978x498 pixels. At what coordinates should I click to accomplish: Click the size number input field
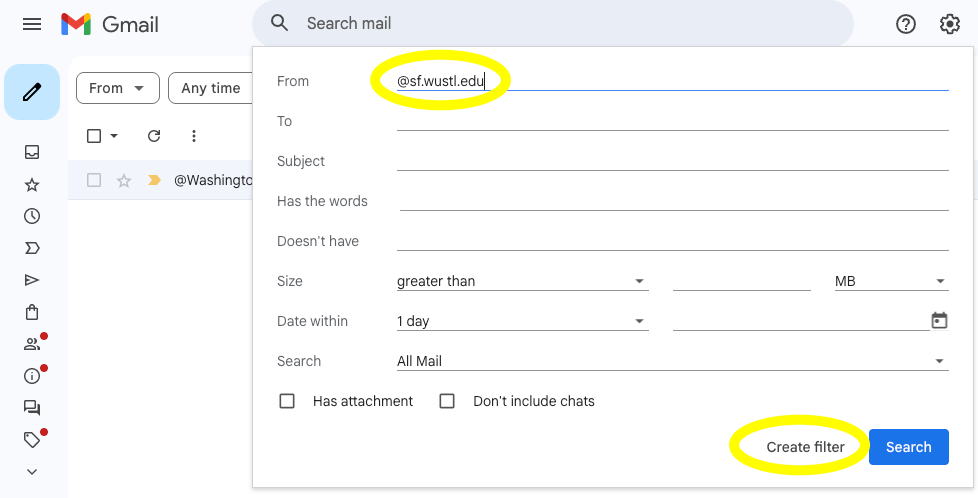coord(742,281)
